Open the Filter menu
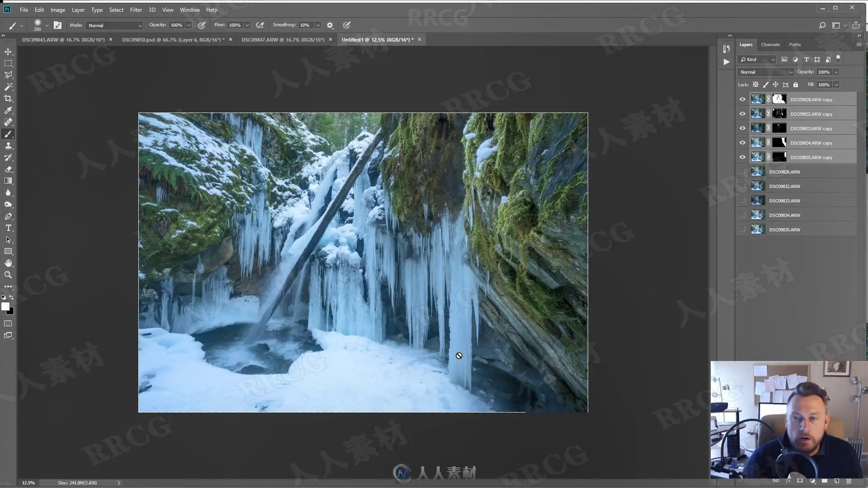The width and height of the screenshot is (868, 488). [136, 9]
